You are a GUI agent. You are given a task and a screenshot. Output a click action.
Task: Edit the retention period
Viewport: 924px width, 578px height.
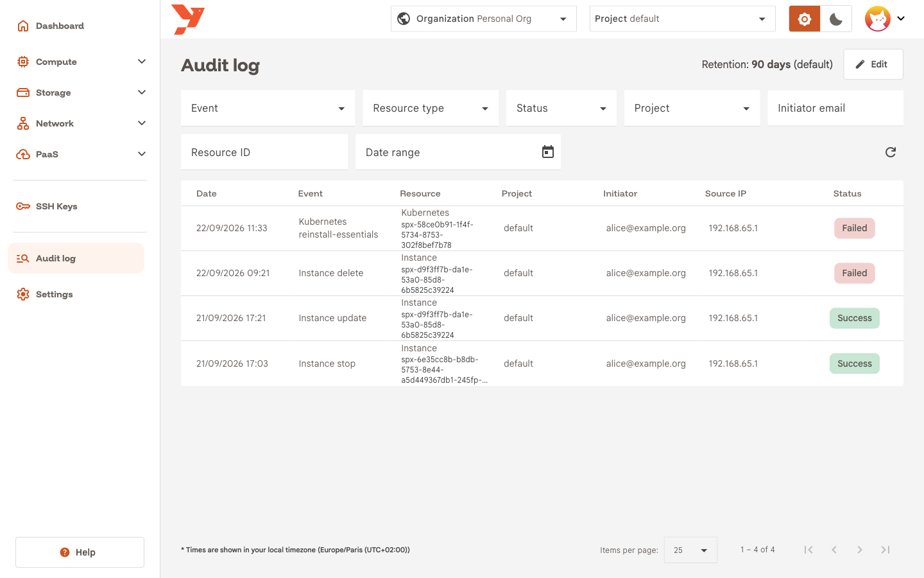873,64
